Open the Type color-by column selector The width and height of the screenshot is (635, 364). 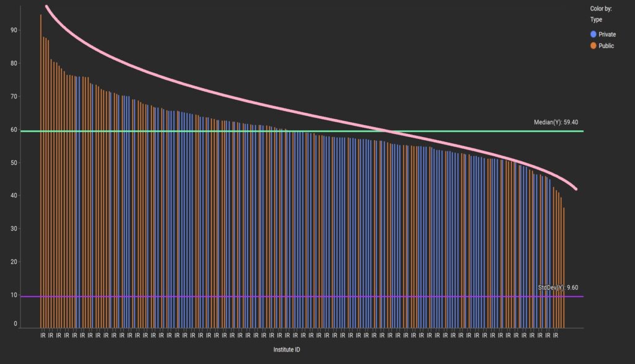[596, 20]
